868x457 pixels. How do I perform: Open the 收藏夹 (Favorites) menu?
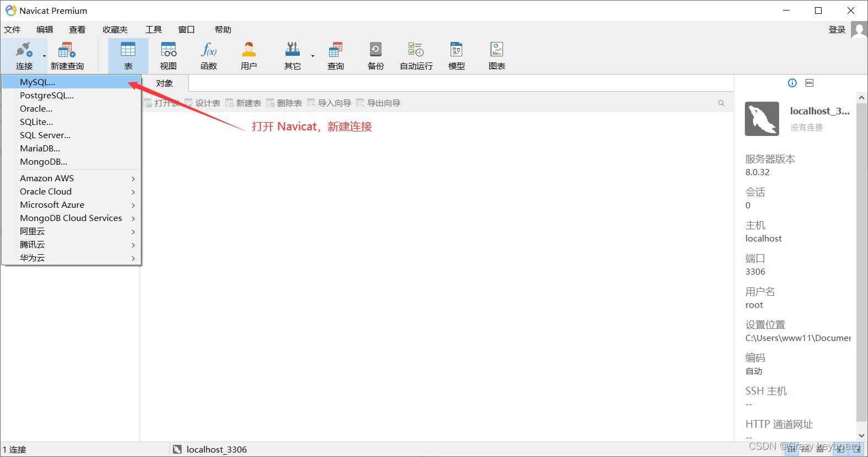point(115,30)
